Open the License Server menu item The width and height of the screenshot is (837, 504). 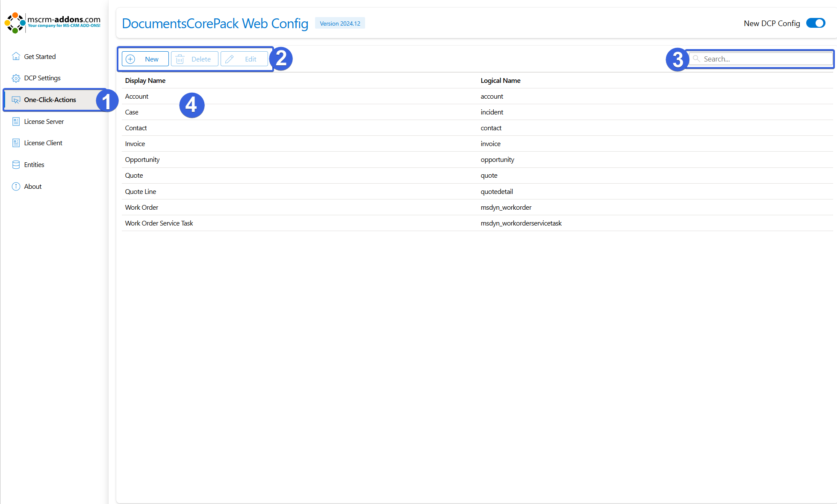click(44, 122)
